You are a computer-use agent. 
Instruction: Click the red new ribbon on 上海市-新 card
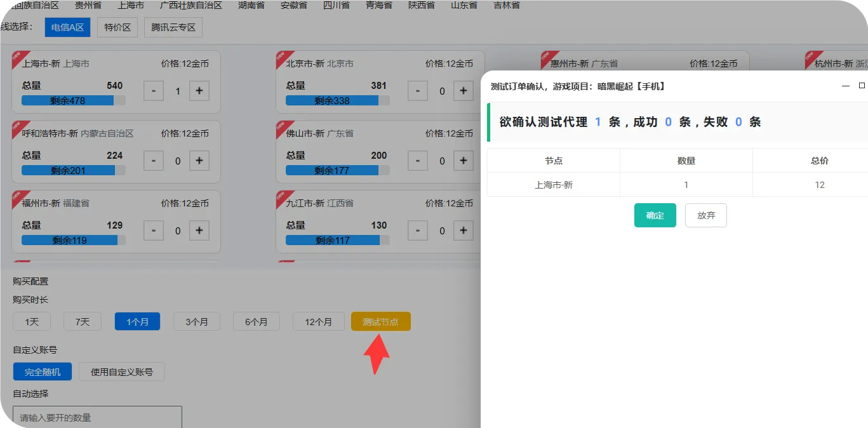[19, 58]
